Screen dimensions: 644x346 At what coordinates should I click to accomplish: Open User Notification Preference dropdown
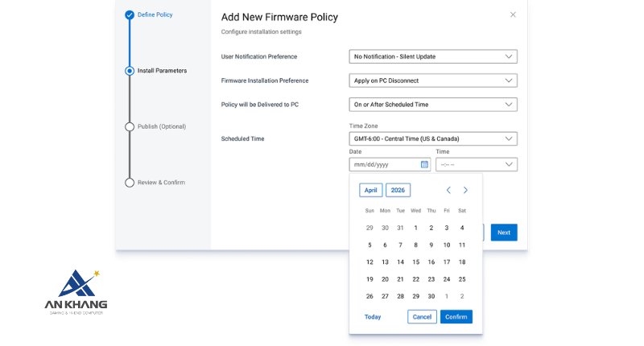433,56
